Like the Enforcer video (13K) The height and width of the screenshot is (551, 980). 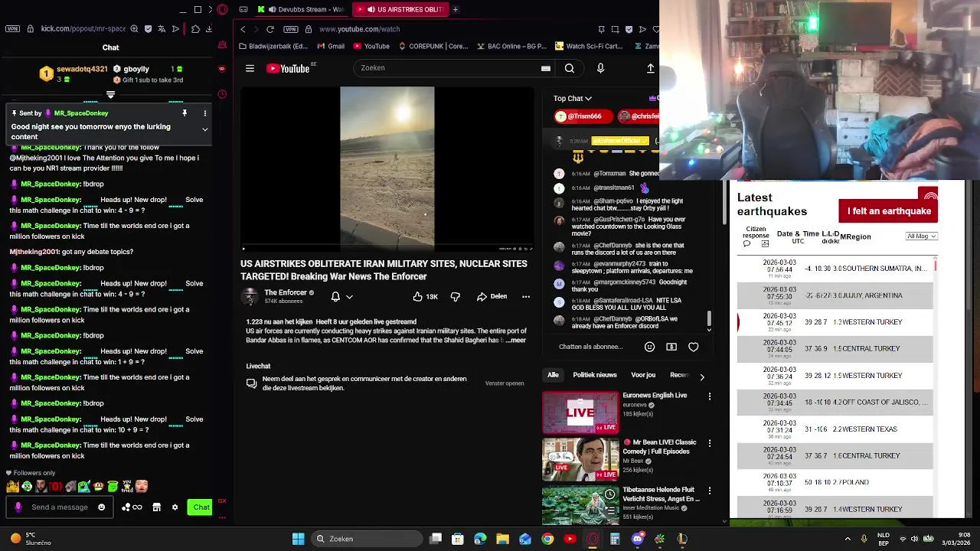(425, 296)
